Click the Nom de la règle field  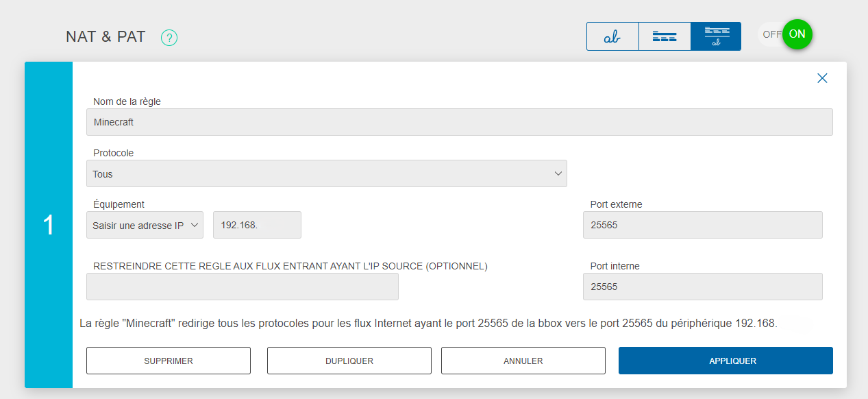click(x=460, y=122)
